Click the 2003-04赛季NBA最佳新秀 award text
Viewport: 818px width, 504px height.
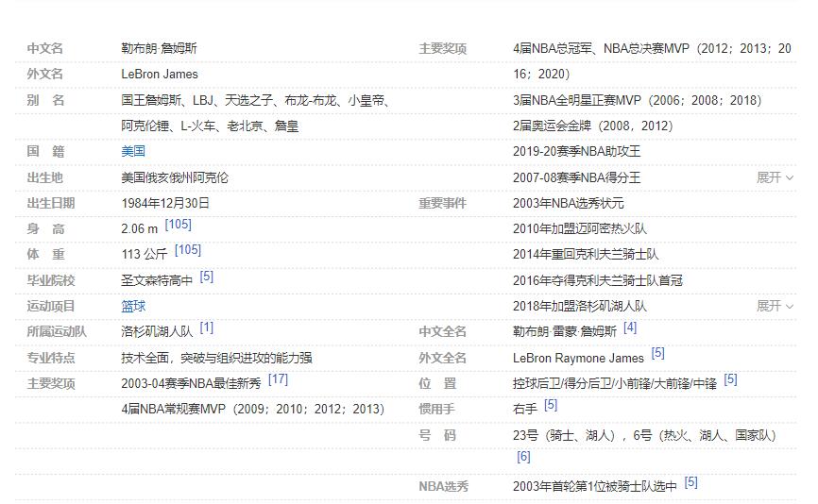pyautogui.click(x=191, y=383)
